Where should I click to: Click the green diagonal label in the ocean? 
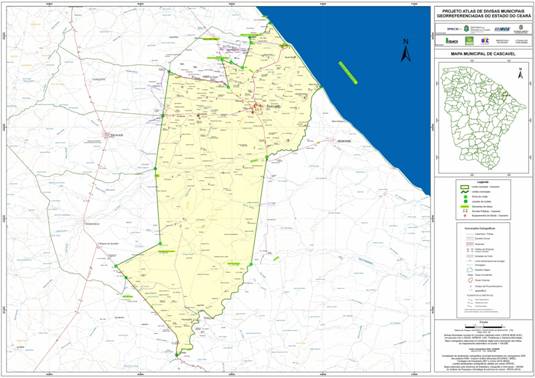pyautogui.click(x=348, y=72)
